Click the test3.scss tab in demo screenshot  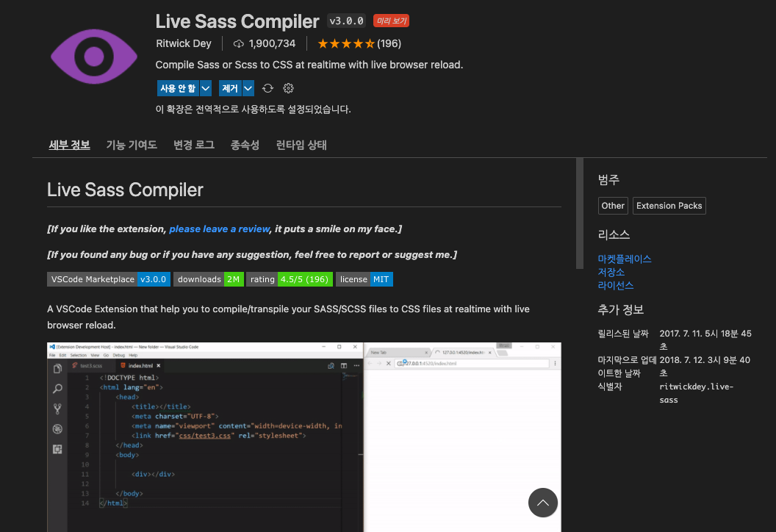(91, 366)
